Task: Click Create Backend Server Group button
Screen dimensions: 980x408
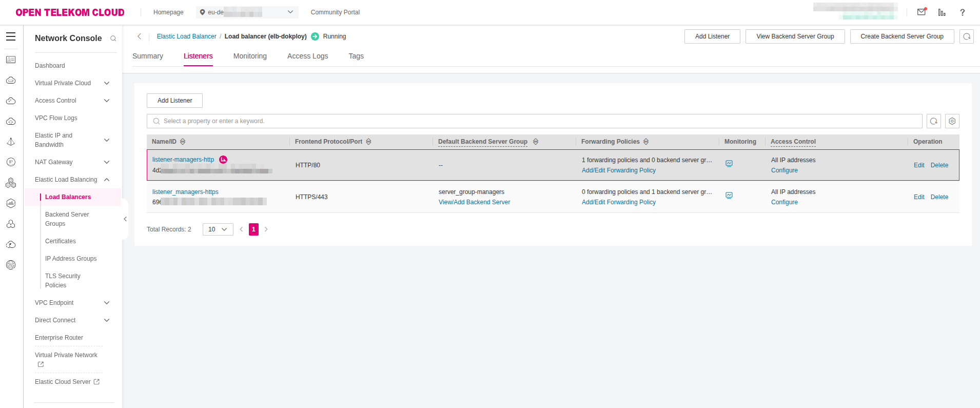Action: 901,36
